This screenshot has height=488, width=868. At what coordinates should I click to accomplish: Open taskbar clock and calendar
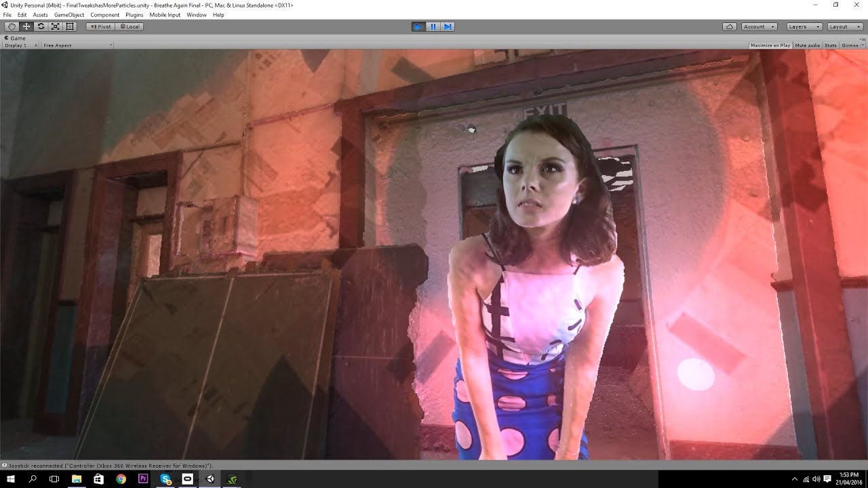pyautogui.click(x=849, y=479)
